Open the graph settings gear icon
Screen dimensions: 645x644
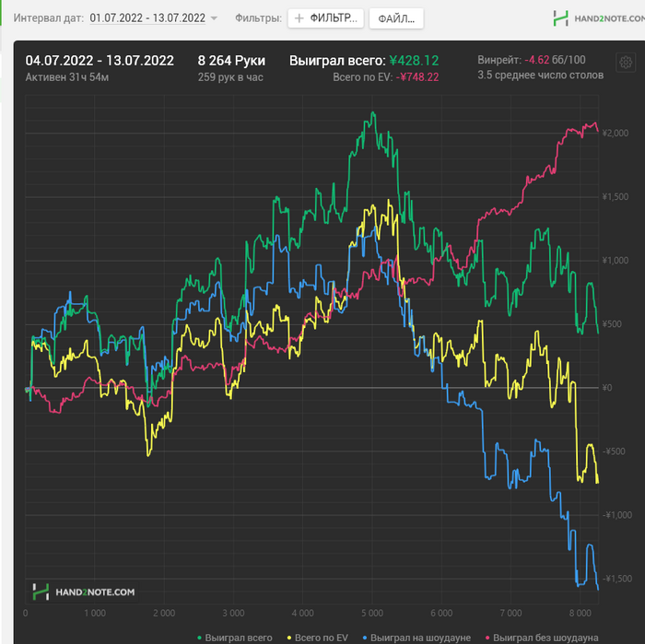tap(626, 63)
